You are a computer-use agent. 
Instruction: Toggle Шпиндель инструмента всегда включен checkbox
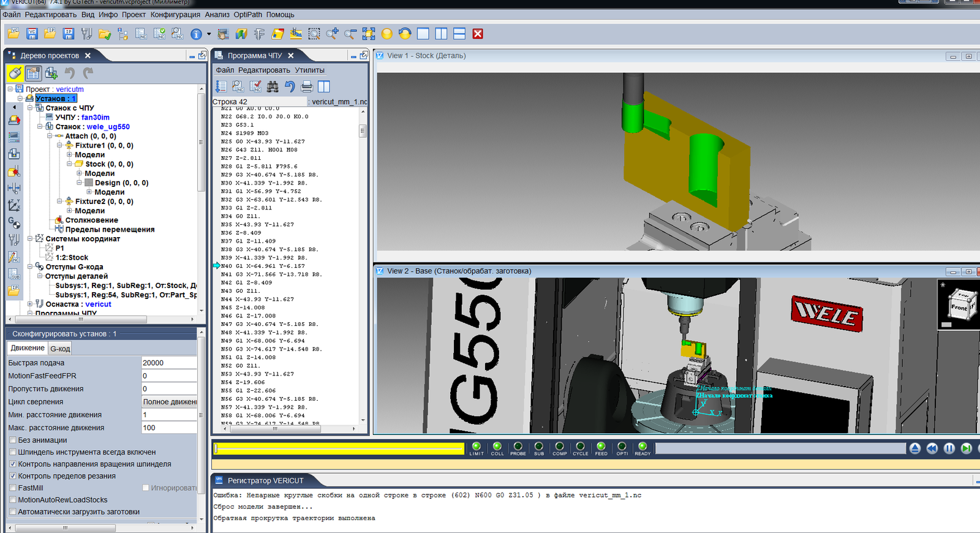point(13,452)
